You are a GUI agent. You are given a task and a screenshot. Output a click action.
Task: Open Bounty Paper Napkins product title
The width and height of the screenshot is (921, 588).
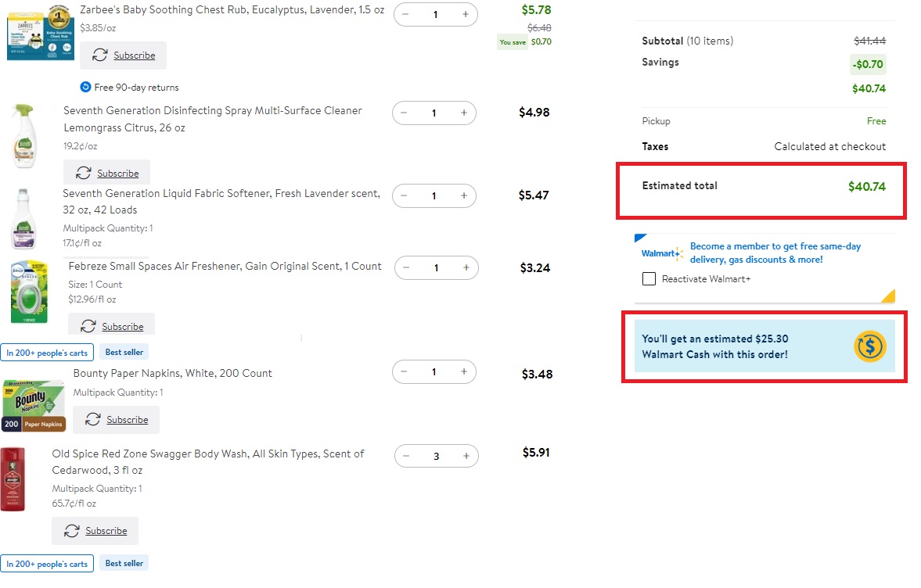(173, 373)
